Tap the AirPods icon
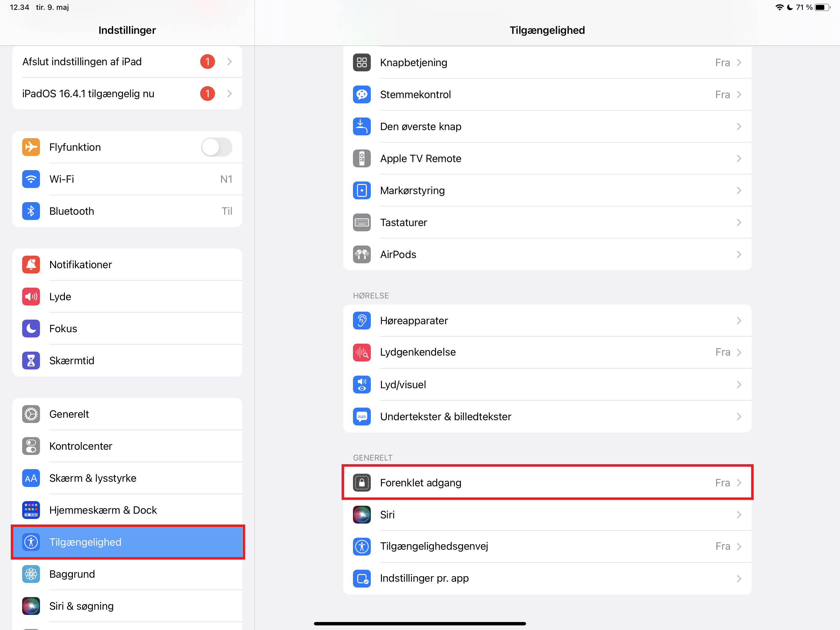Screen dimensions: 840x630 coord(362,254)
